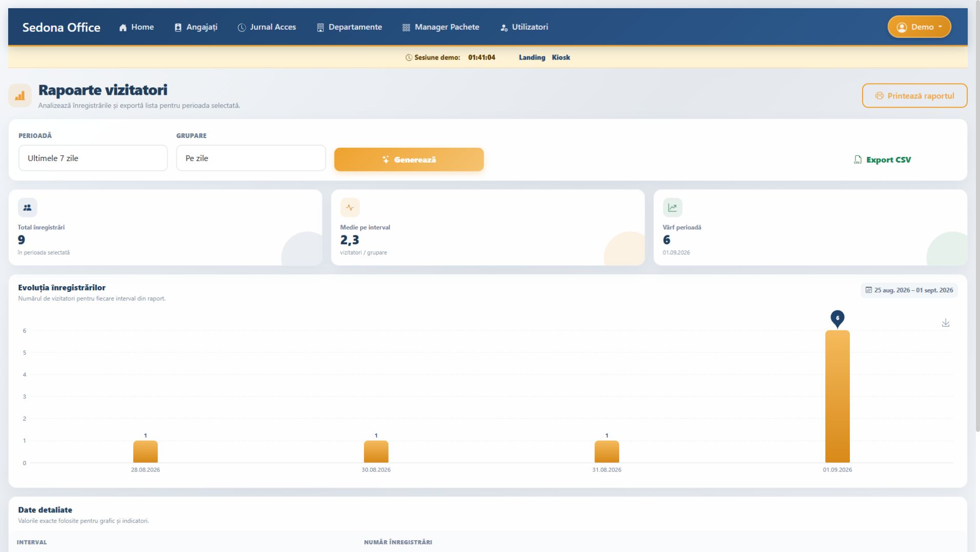The image size is (980, 552).
Task: Click the people icon above Total înregistrări
Action: pyautogui.click(x=28, y=208)
